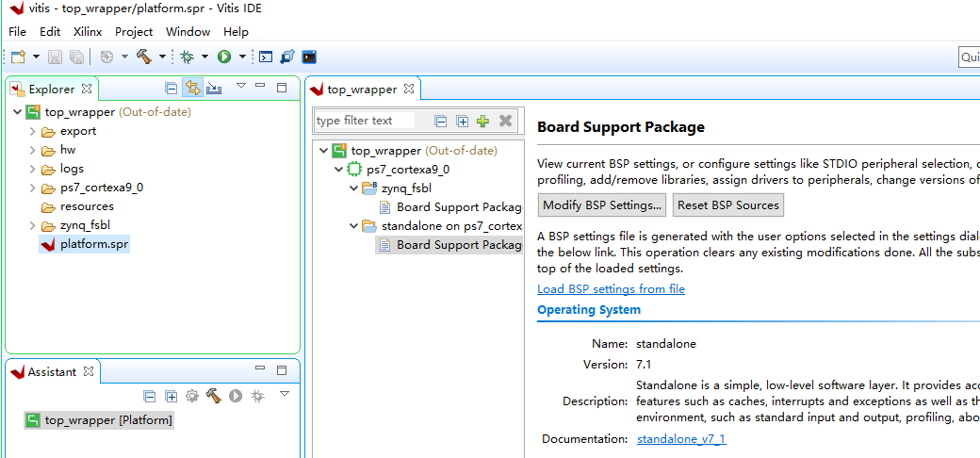Toggle Link with Editor in Explorer

[x=192, y=88]
